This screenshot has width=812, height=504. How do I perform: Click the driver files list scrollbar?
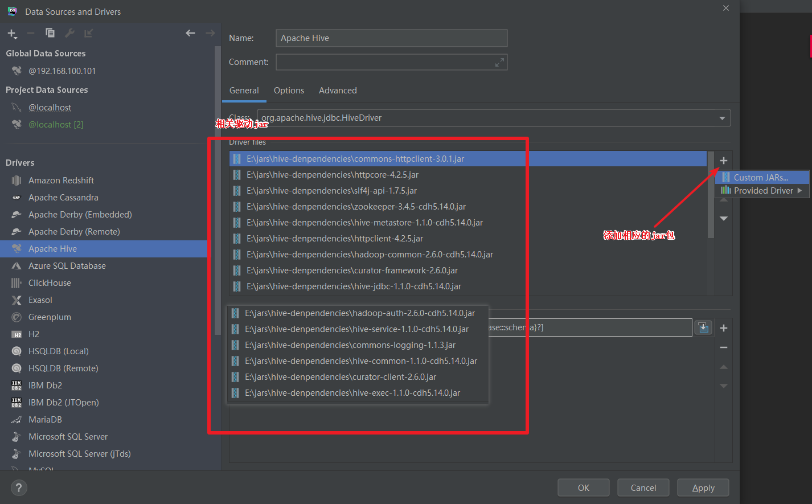pyautogui.click(x=711, y=195)
